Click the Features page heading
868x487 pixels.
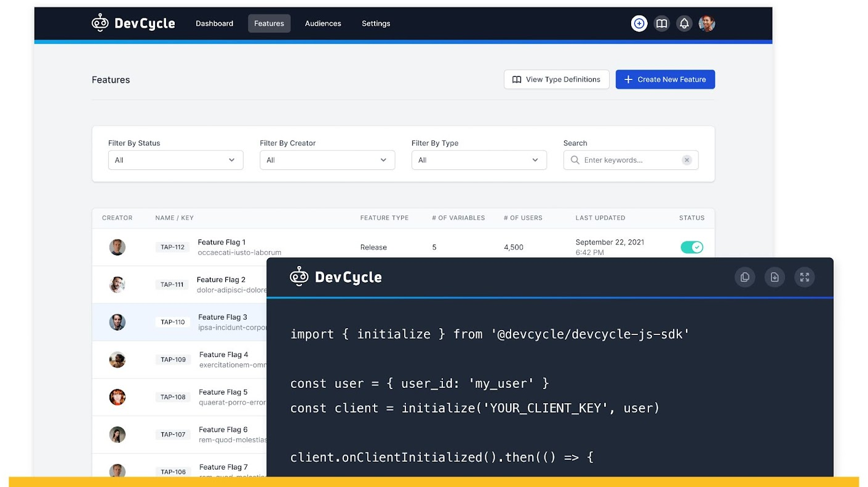(111, 80)
